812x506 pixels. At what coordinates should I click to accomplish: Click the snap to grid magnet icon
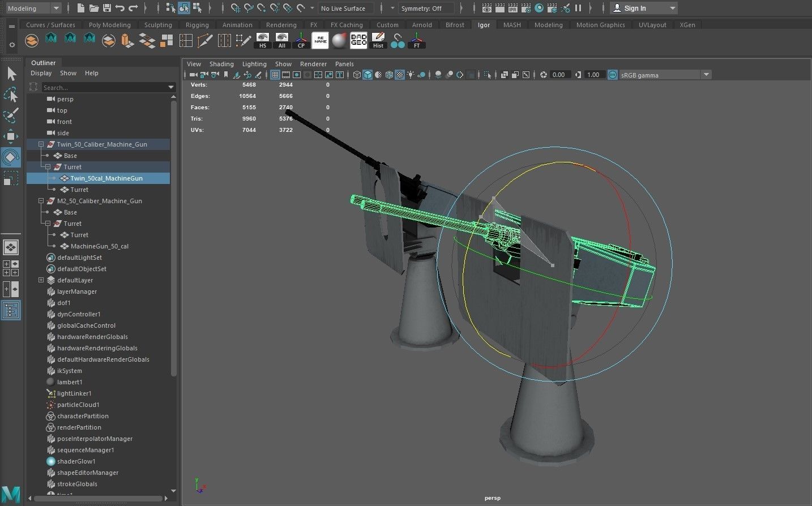coord(235,8)
